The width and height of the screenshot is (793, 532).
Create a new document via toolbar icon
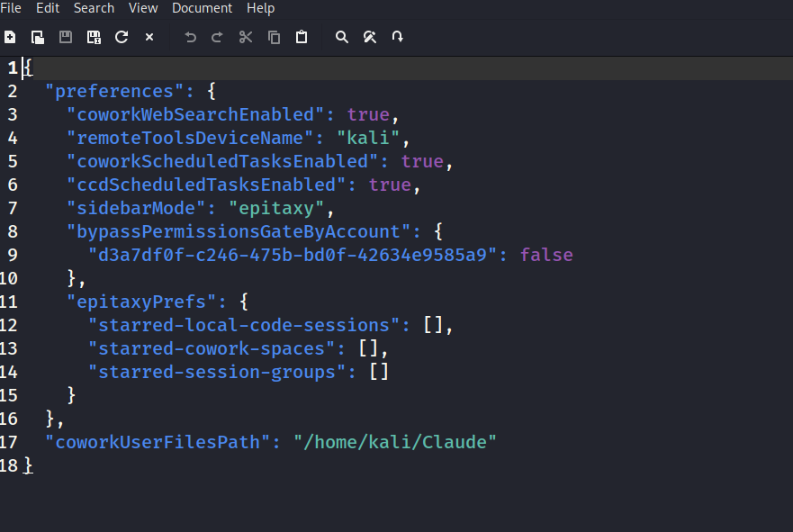tap(10, 37)
